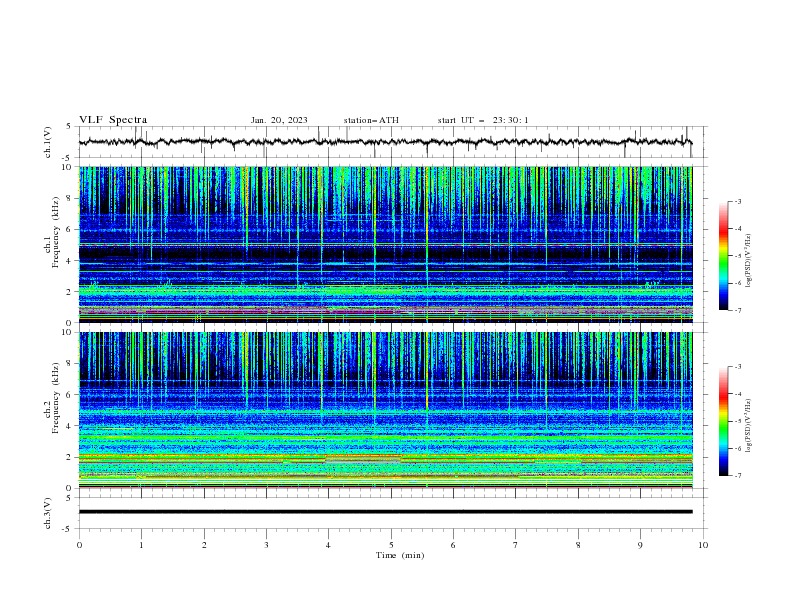Select the "start UT = 23:30:1" text
The image size is (792, 612).
(x=483, y=120)
